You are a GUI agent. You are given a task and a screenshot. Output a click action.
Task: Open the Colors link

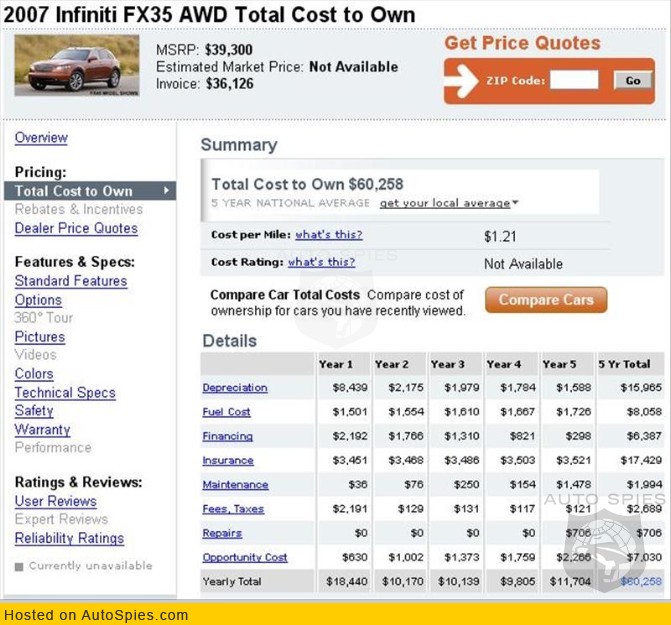pos(34,374)
